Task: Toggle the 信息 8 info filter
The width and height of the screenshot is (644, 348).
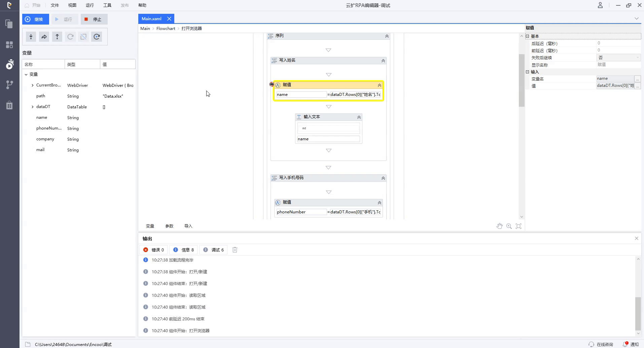Action: pyautogui.click(x=183, y=250)
